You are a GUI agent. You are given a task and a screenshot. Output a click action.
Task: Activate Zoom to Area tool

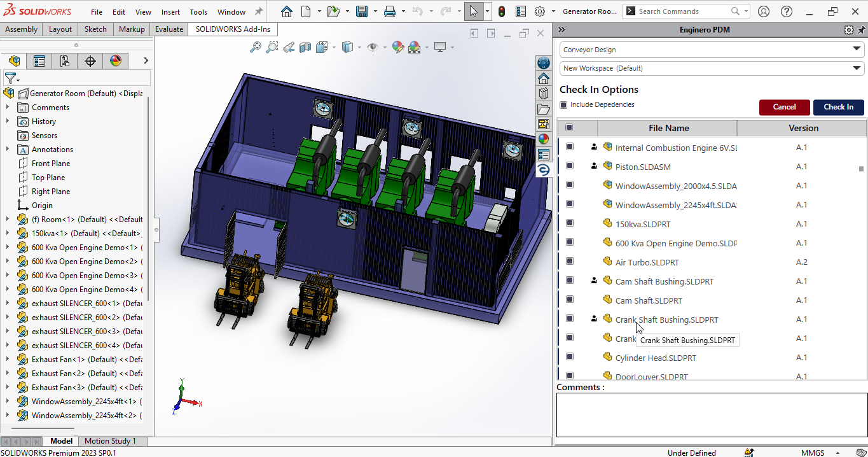click(272, 47)
